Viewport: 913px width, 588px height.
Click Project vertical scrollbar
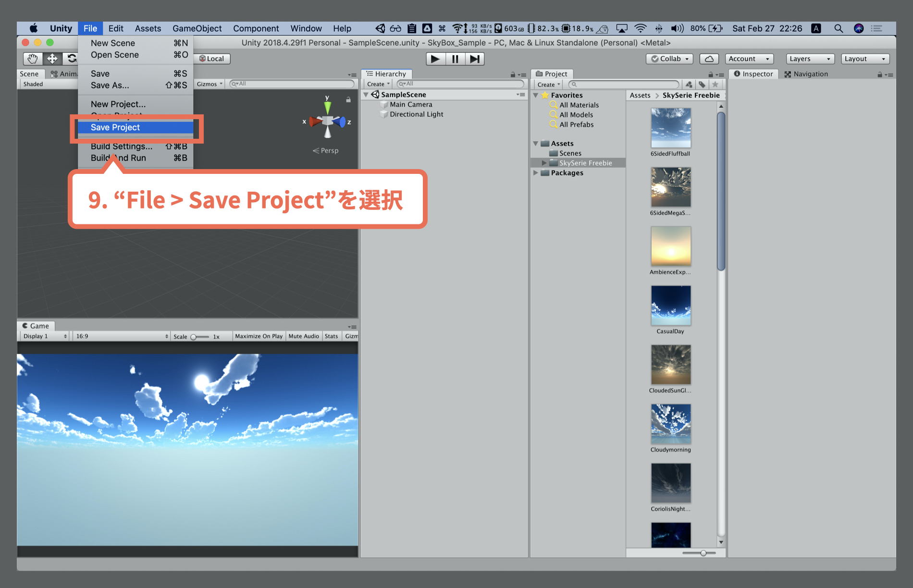coord(721,192)
